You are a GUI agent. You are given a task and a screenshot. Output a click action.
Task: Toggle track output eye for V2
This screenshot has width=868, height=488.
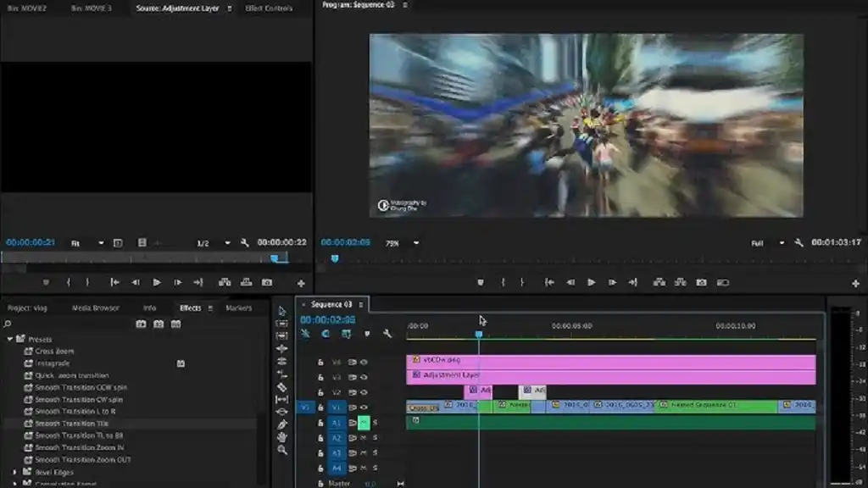(364, 392)
